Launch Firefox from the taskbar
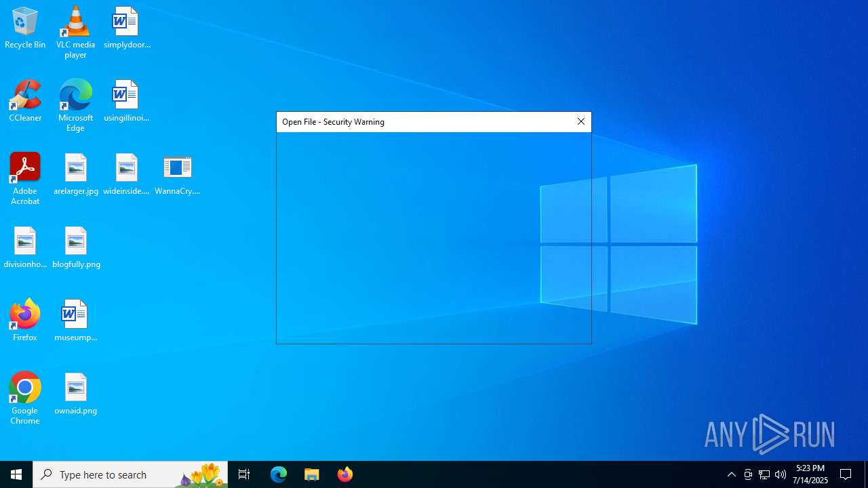This screenshot has width=868, height=488. (x=345, y=474)
